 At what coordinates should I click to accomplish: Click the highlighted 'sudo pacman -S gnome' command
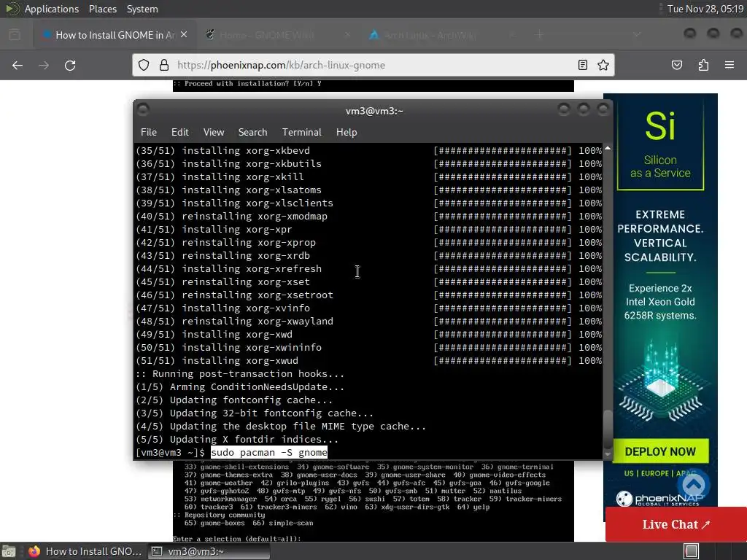269,452
